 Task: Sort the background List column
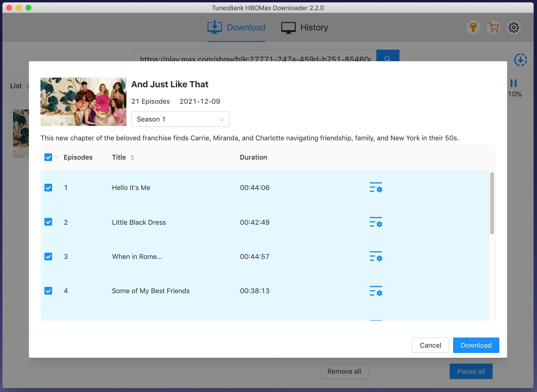click(28, 86)
